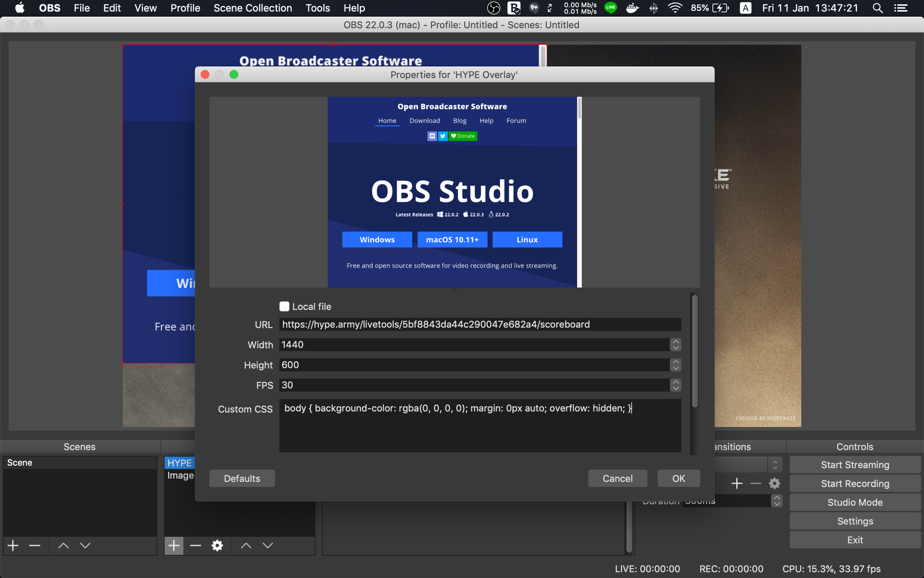Add a transition with plus icon
Image resolution: width=924 pixels, height=578 pixels.
point(737,484)
